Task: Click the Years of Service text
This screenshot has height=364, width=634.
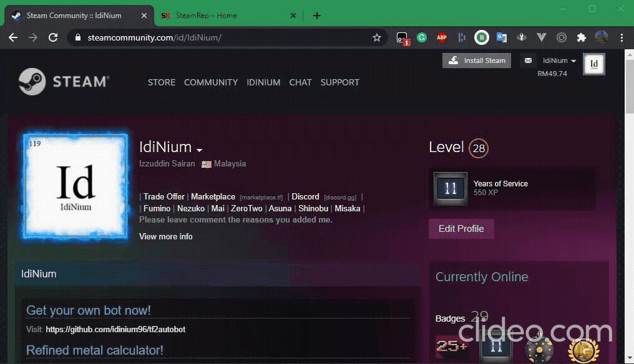Action: point(500,183)
